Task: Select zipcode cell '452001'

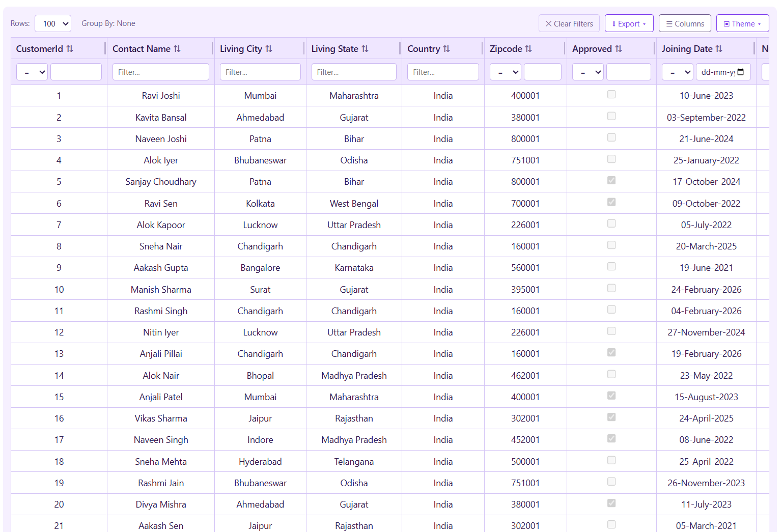Action: tap(525, 440)
